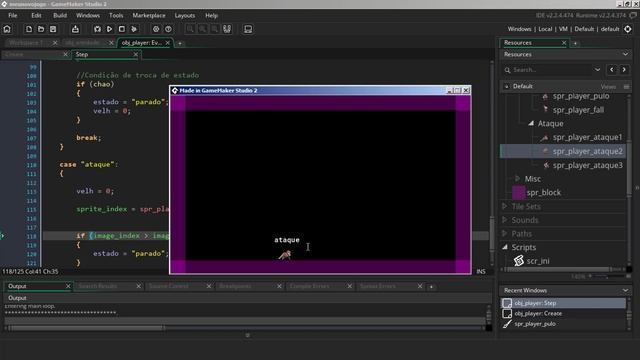This screenshot has width=640, height=360.
Task: Open the Layouts menu
Action: tap(185, 15)
